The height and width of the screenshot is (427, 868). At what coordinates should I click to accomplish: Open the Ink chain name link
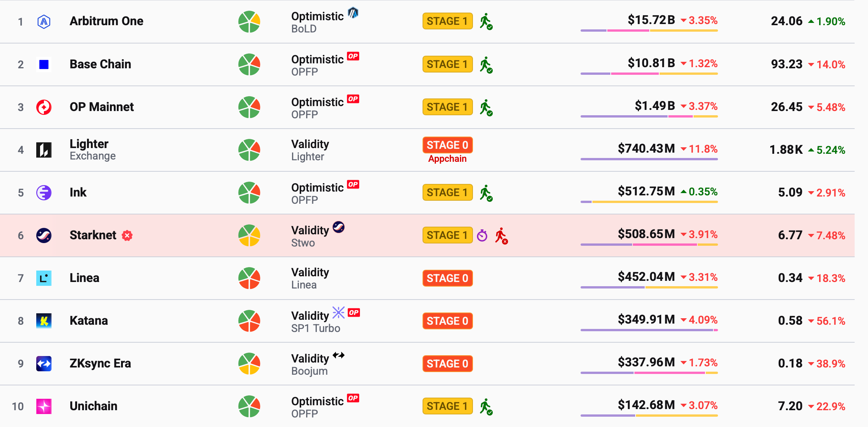(78, 193)
